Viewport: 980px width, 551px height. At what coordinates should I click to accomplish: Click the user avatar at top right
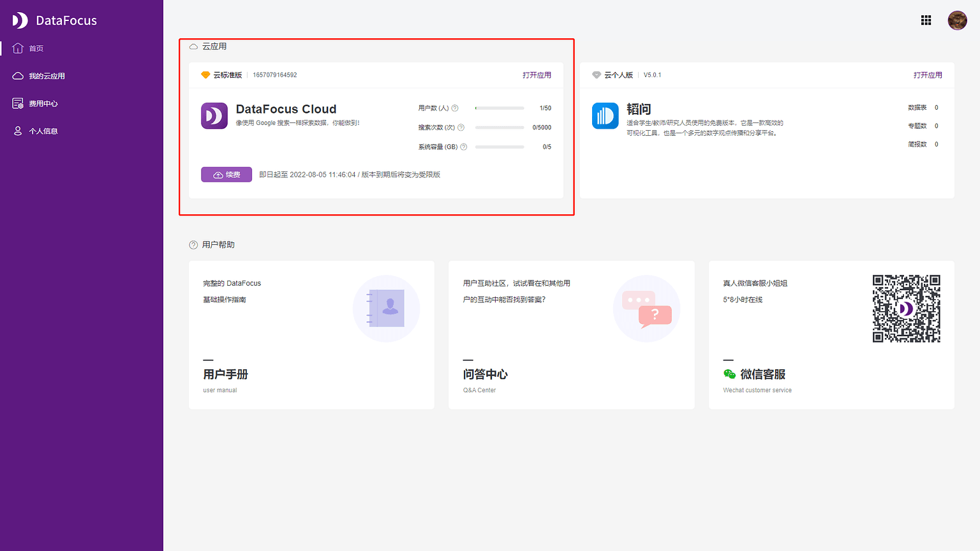coord(957,20)
